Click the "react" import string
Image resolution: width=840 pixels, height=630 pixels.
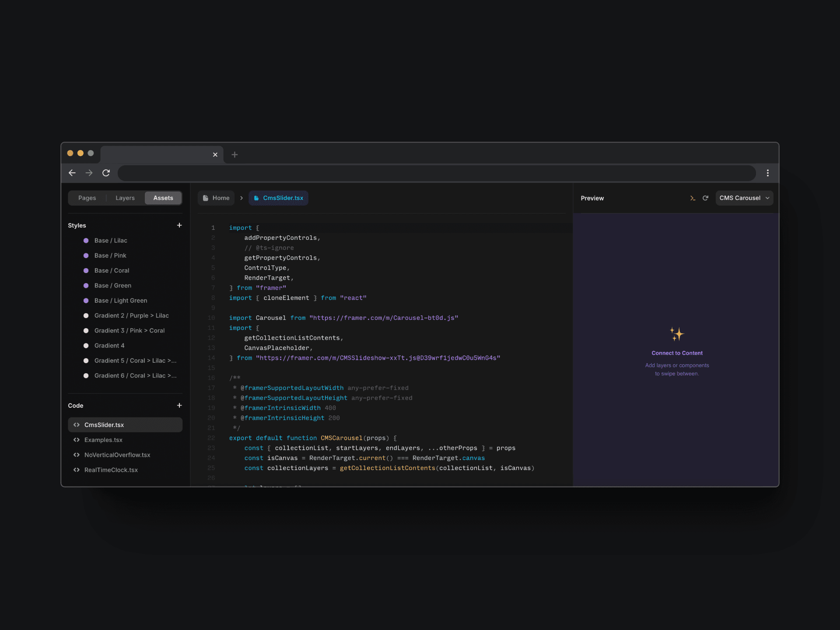click(353, 298)
